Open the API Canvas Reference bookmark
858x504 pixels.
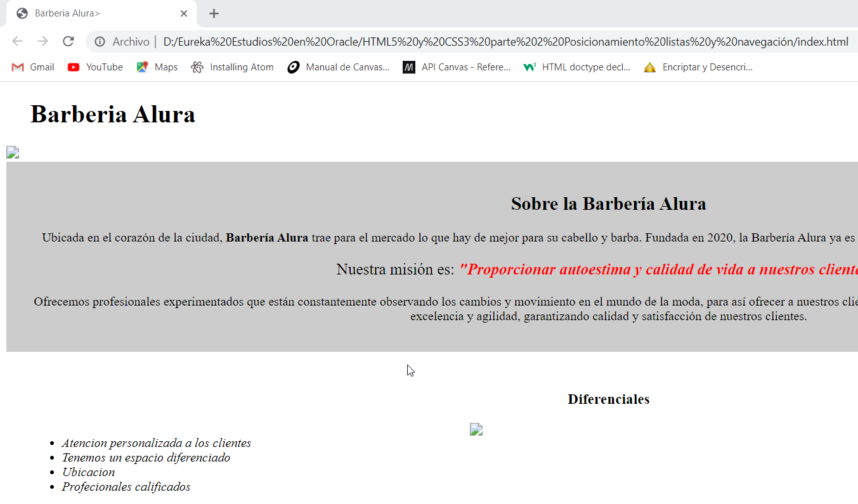(457, 67)
